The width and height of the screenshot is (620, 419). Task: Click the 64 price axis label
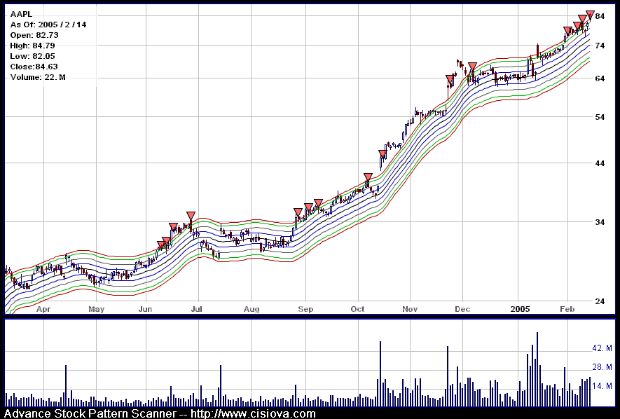click(600, 78)
